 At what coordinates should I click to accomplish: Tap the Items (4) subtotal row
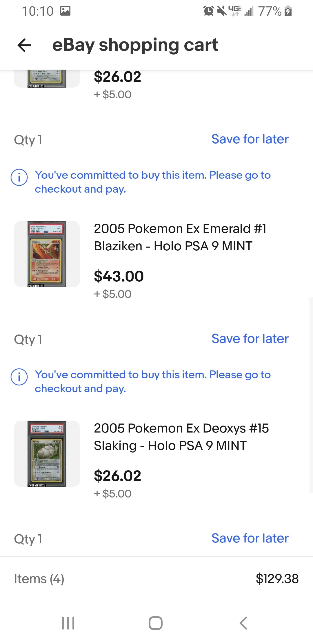(x=156, y=579)
